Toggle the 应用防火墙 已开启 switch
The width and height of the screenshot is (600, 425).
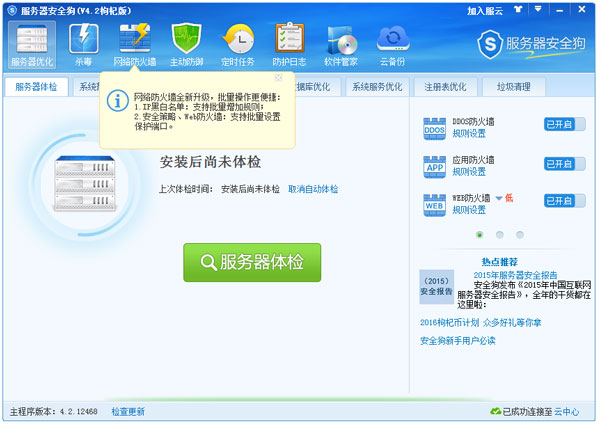tap(564, 164)
